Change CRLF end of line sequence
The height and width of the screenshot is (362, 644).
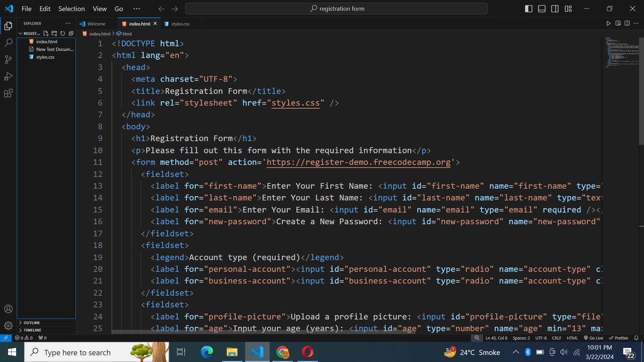pos(557,338)
